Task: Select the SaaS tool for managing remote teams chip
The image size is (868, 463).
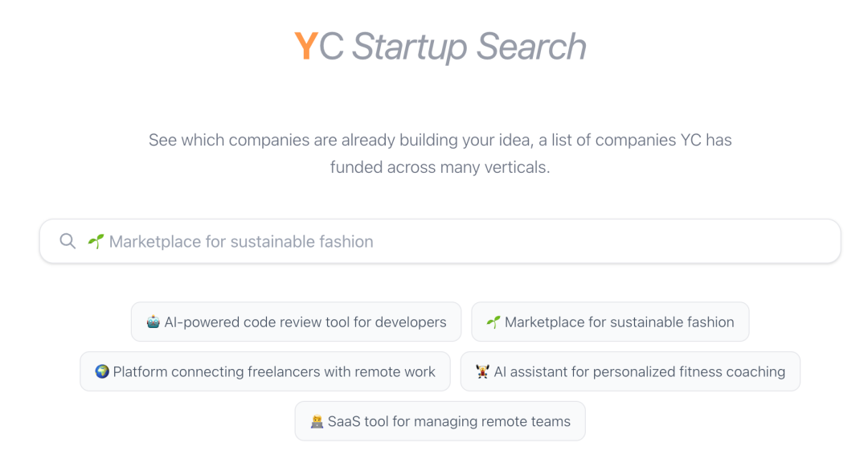Action: point(440,420)
